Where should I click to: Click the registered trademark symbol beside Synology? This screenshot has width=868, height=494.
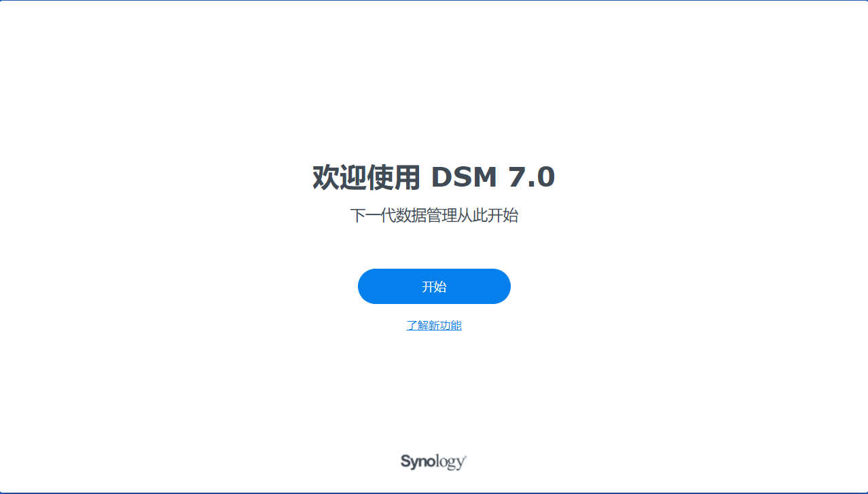click(x=465, y=457)
